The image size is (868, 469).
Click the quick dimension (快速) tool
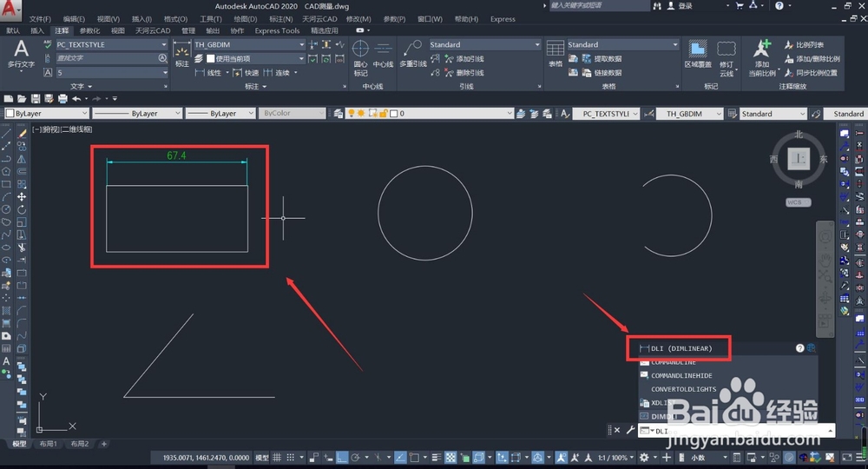pos(246,73)
